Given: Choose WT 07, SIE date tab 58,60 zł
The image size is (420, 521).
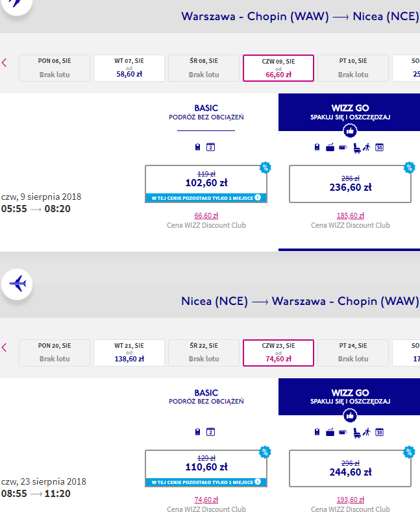Looking at the screenshot, I should point(129,68).
